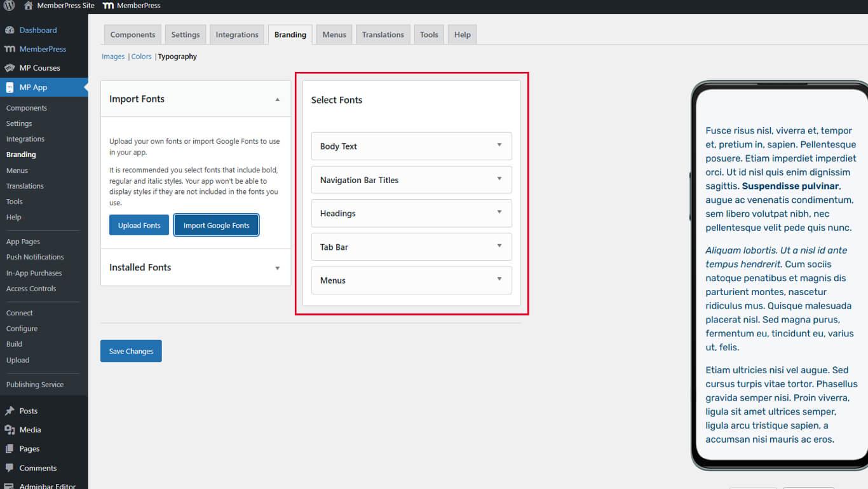The width and height of the screenshot is (868, 489).
Task: Click the Upload Fonts button
Action: coord(139,225)
